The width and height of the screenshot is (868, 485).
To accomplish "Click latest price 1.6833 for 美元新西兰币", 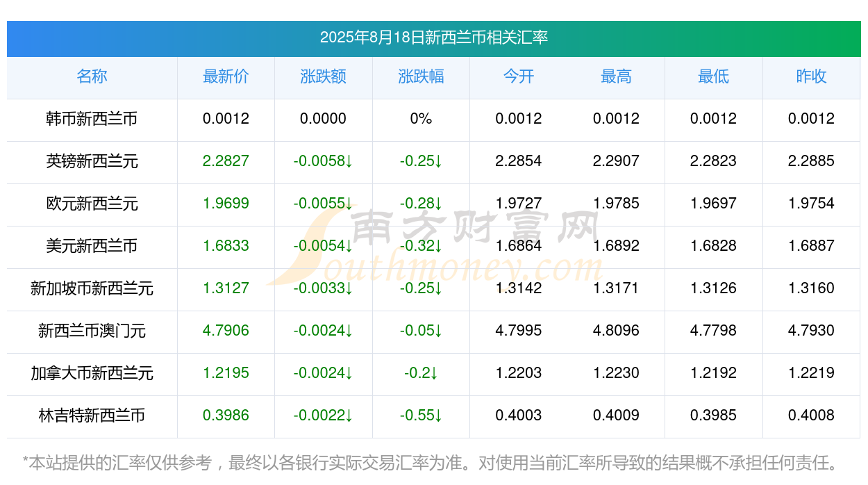I will tap(226, 246).
